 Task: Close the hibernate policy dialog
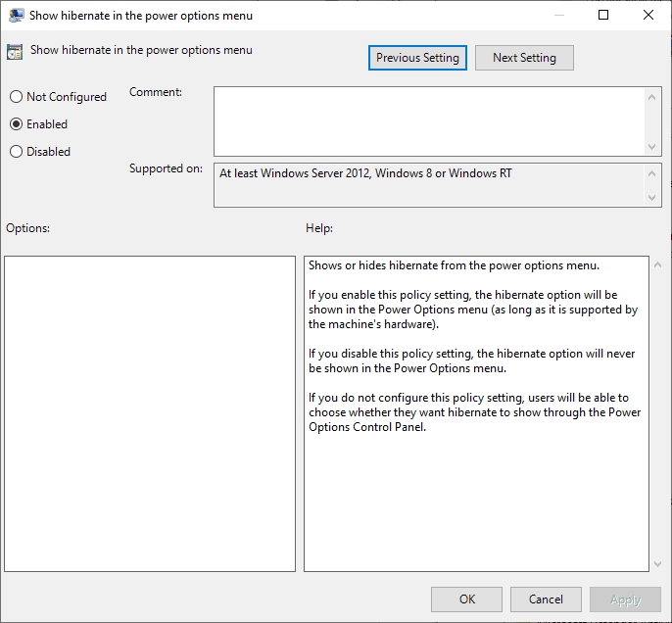pyautogui.click(x=648, y=16)
